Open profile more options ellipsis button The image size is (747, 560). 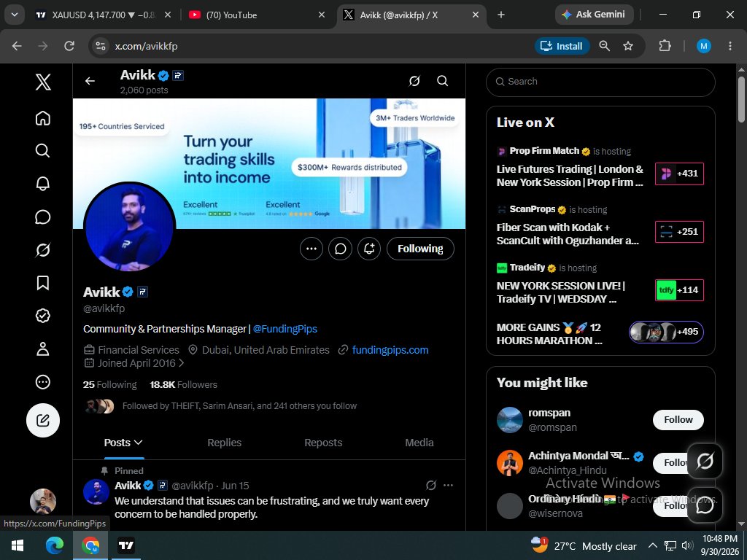tap(311, 249)
